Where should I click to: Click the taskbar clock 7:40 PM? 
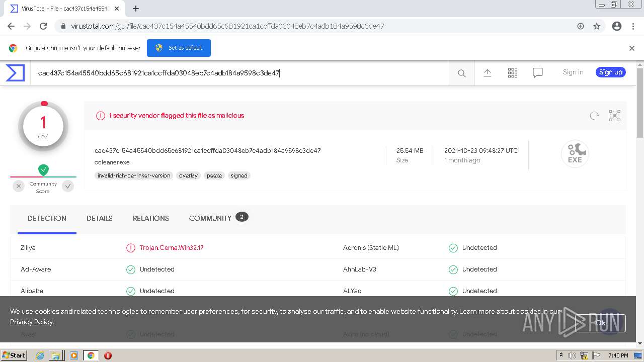tap(618, 355)
